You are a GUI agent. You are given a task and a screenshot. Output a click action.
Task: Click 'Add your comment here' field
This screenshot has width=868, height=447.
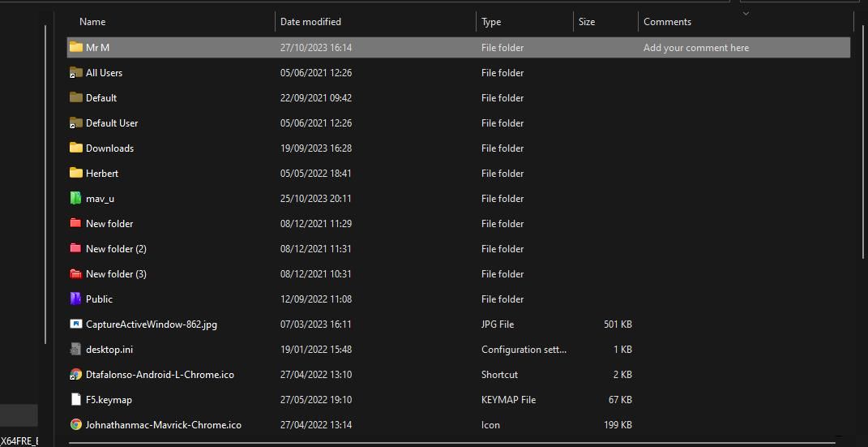point(696,48)
